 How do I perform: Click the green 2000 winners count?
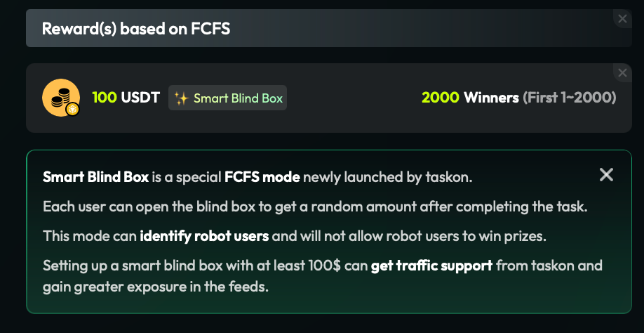[x=440, y=98]
